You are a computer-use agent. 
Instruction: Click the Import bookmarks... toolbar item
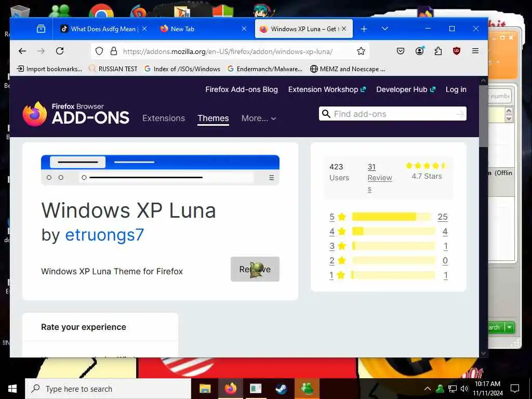49,69
